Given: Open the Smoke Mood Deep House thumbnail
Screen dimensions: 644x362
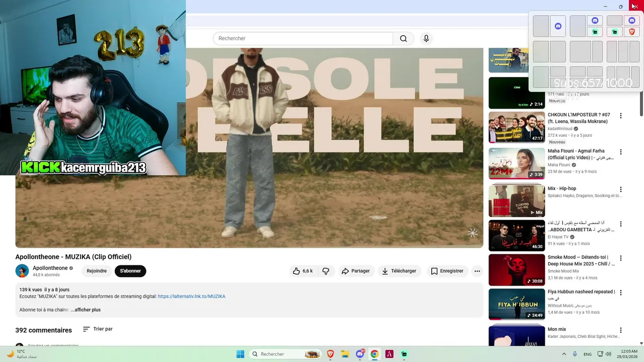Looking at the screenshot, I should click(517, 270).
